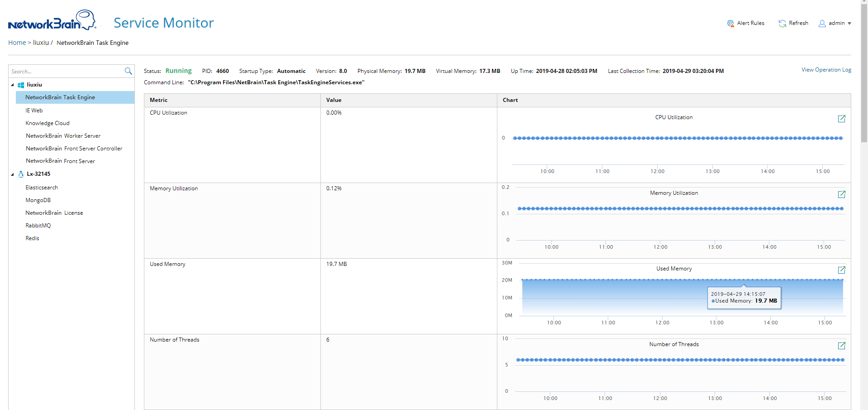This screenshot has width=868, height=410.
Task: Select NetworkBrain Task Engine in tree
Action: click(75, 97)
